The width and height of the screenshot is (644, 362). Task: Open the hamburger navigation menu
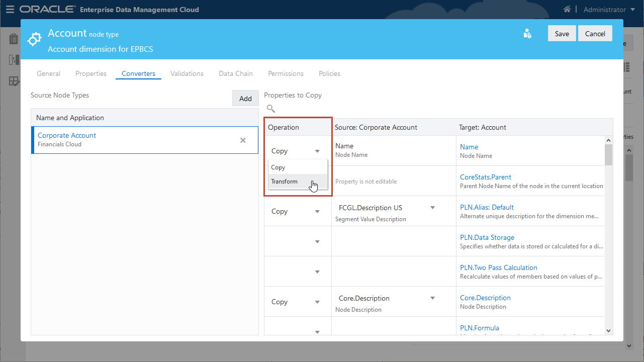point(10,10)
